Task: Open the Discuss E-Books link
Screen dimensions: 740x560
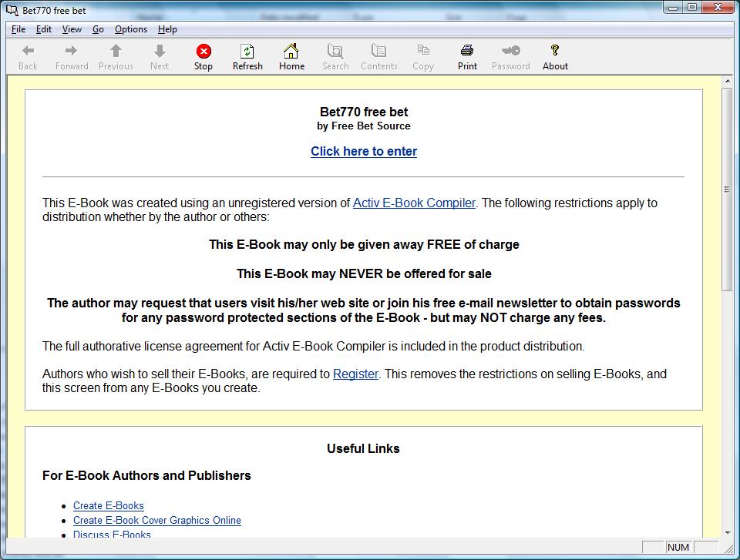Action: tap(112, 535)
